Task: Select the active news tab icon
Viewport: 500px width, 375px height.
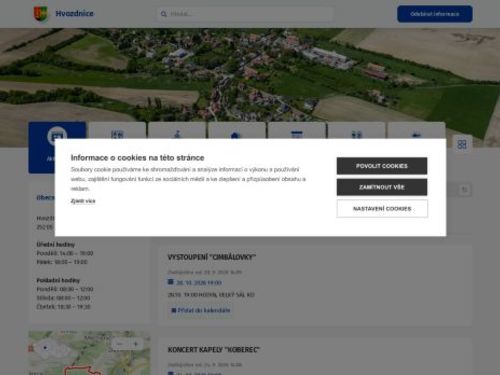Action: click(57, 136)
